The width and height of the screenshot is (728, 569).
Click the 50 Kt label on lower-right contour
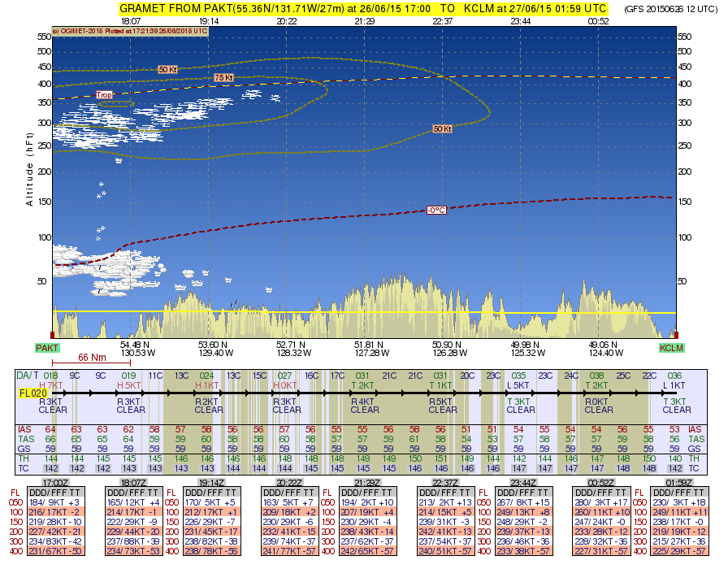[x=442, y=128]
